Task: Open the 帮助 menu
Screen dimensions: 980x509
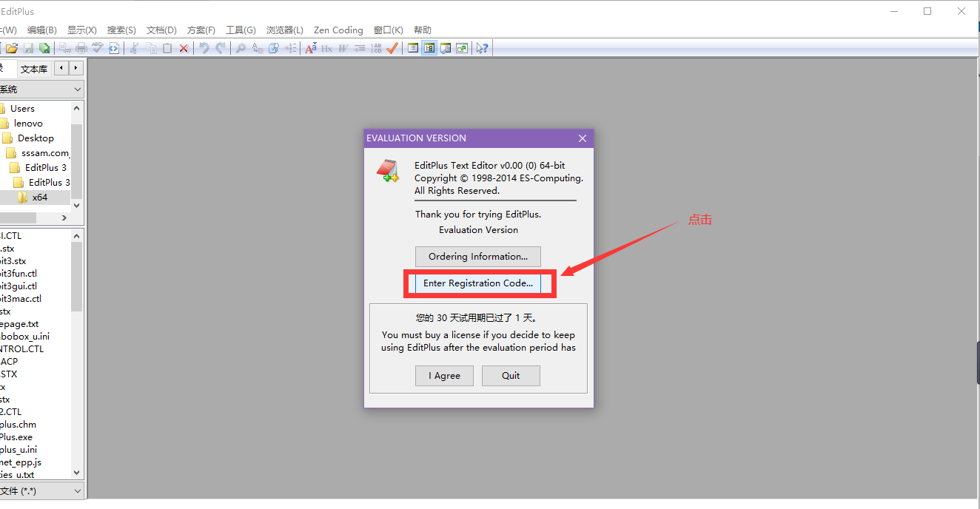Action: pyautogui.click(x=423, y=30)
